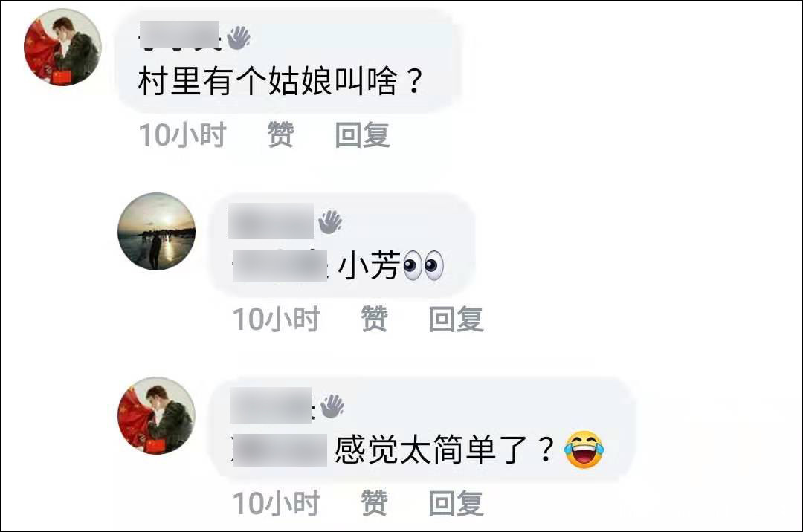Like the 小芳 reply
803x532 pixels.
point(374,319)
